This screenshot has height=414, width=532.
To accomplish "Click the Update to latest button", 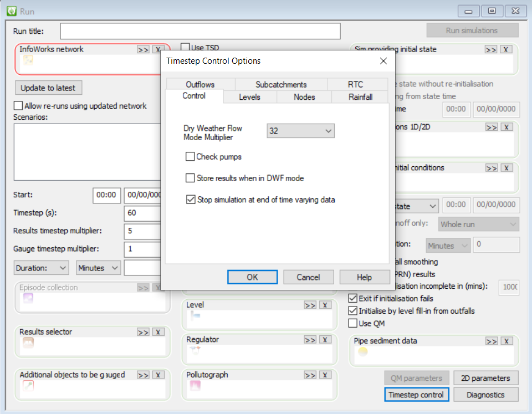I will pos(48,88).
